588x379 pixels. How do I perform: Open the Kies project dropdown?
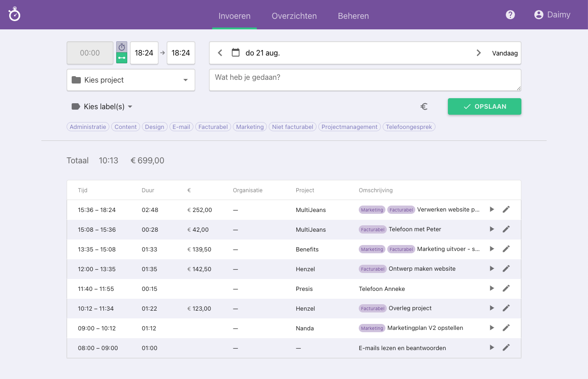coord(131,80)
